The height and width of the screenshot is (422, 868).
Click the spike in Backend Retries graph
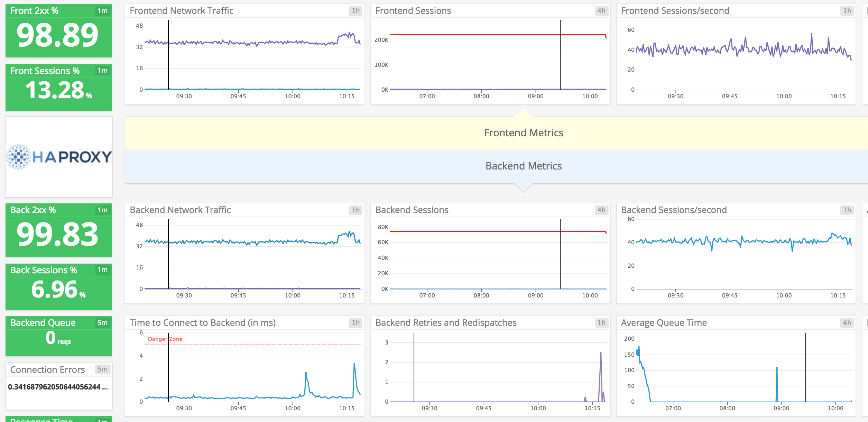click(601, 360)
